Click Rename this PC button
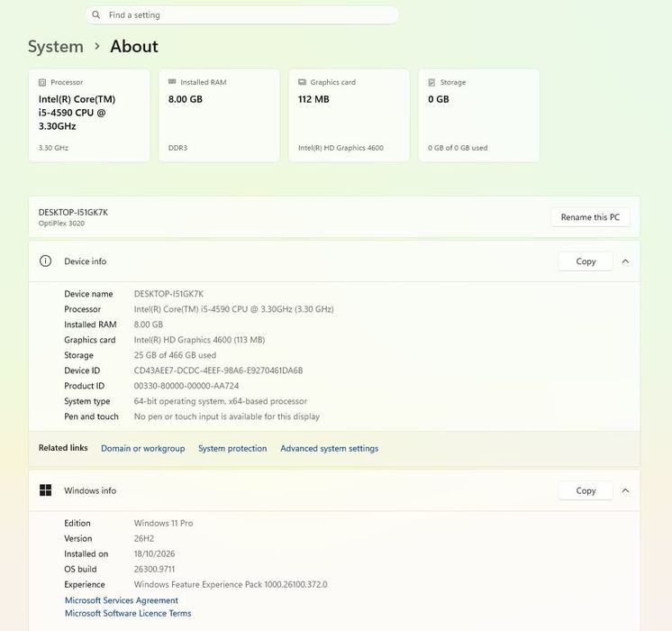The image size is (672, 631). tap(590, 217)
